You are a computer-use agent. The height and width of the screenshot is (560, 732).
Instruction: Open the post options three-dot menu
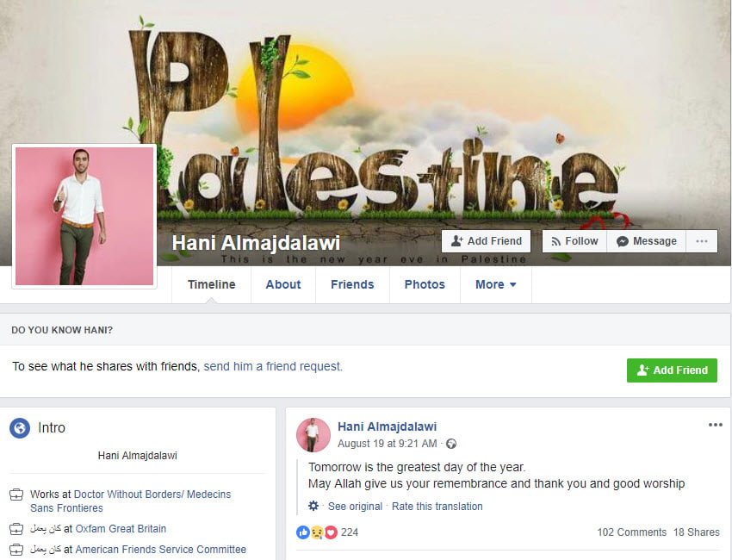pos(715,425)
